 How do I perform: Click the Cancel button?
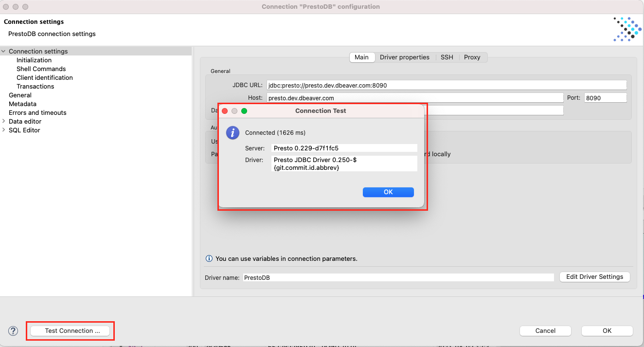[x=545, y=330]
